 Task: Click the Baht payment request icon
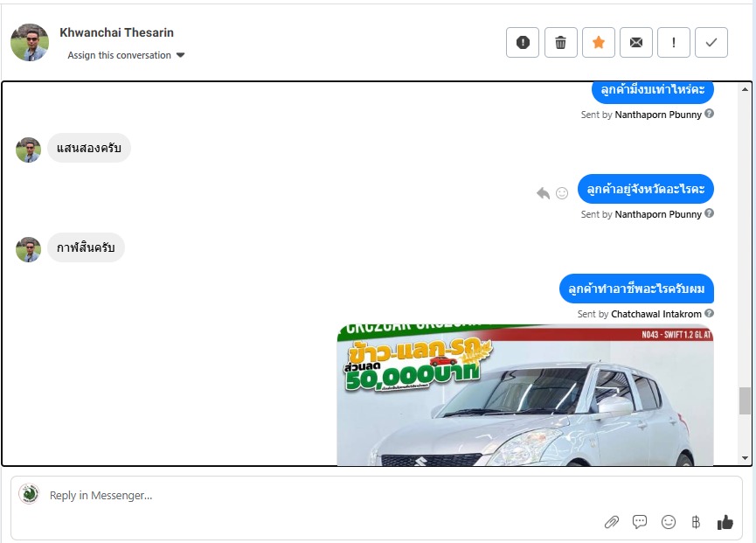696,522
